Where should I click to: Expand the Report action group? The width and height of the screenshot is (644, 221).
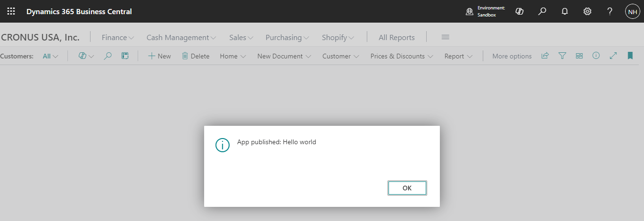point(458,56)
